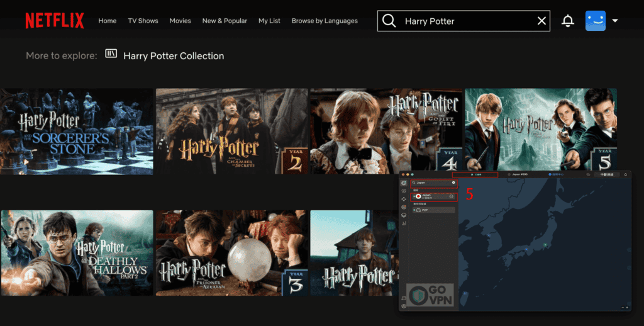The width and height of the screenshot is (644, 326).
Task: Open the Harry Potter thumbnail showing Ron outdoors
Action: point(354,253)
